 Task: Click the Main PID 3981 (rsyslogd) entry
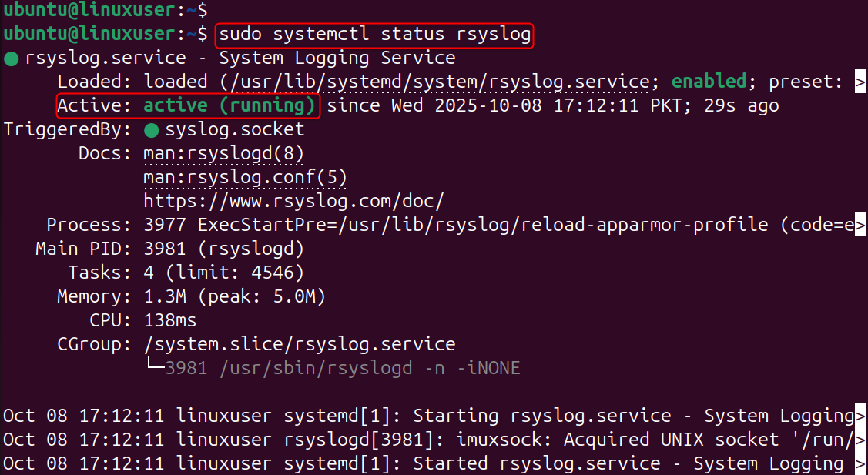point(223,249)
